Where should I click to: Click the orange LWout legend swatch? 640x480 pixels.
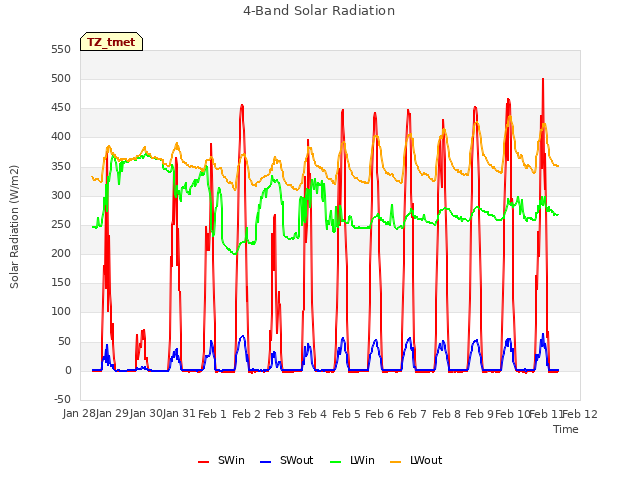point(396,462)
